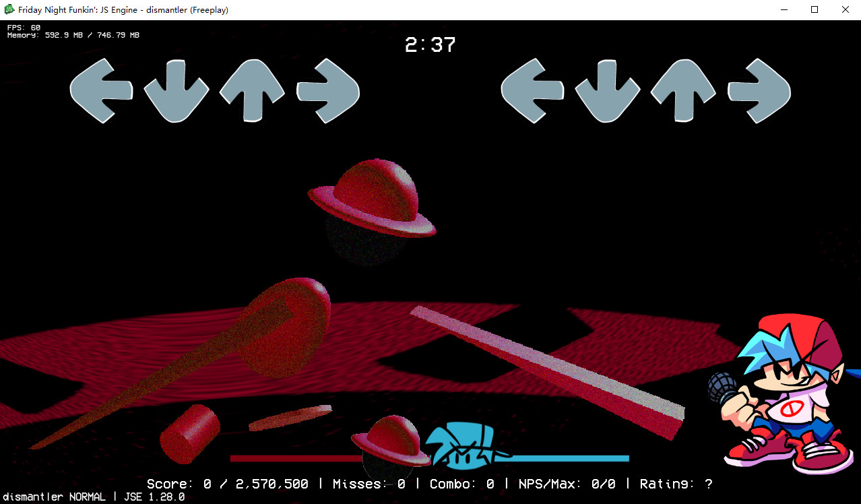This screenshot has width=861, height=504.
Task: Click the long red-and-white diagonal bar prop
Action: pyautogui.click(x=547, y=372)
